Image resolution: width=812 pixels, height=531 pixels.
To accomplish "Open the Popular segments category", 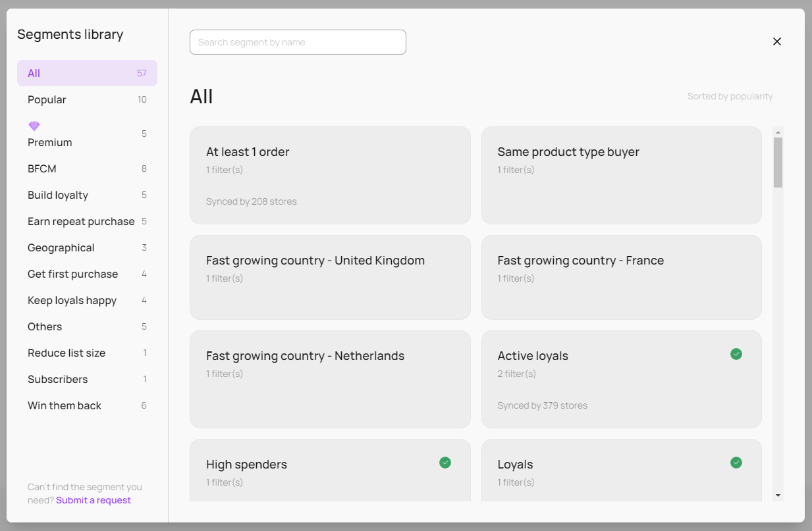I will (x=87, y=99).
